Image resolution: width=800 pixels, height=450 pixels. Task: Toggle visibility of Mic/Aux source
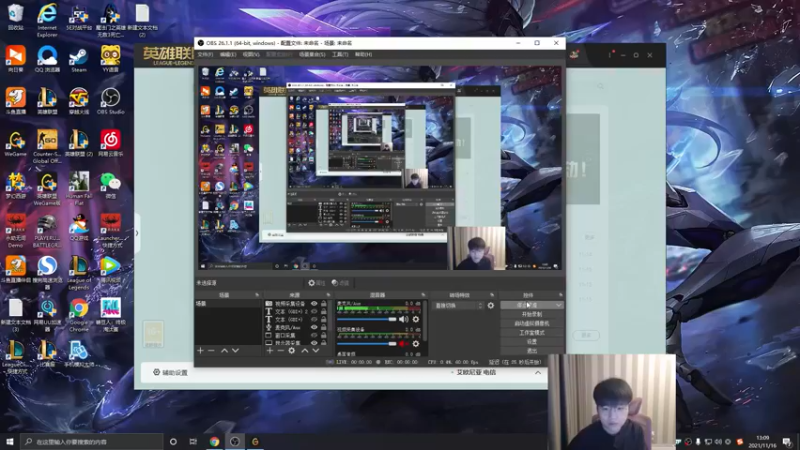pyautogui.click(x=314, y=327)
